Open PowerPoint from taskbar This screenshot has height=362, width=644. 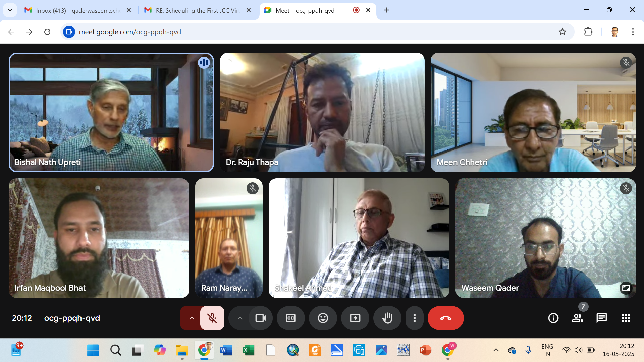coord(425,350)
